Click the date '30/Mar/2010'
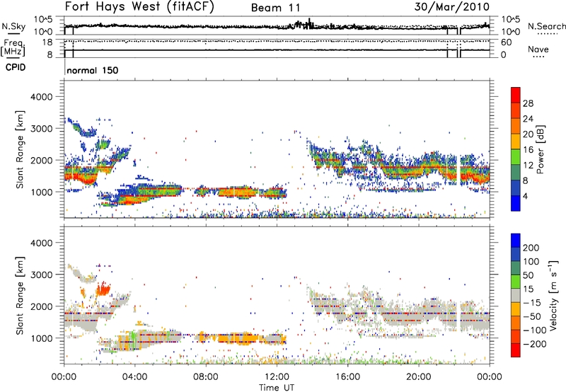This screenshot has width=566, height=392. (452, 7)
